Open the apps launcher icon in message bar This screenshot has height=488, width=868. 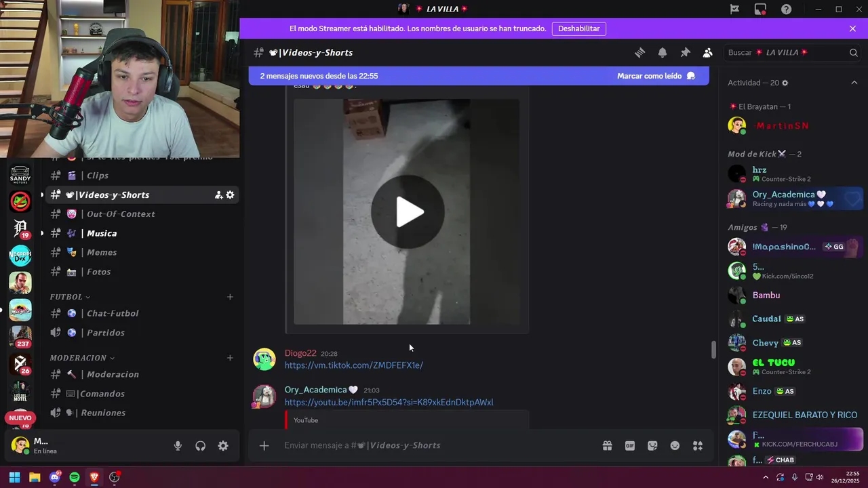[x=698, y=445]
